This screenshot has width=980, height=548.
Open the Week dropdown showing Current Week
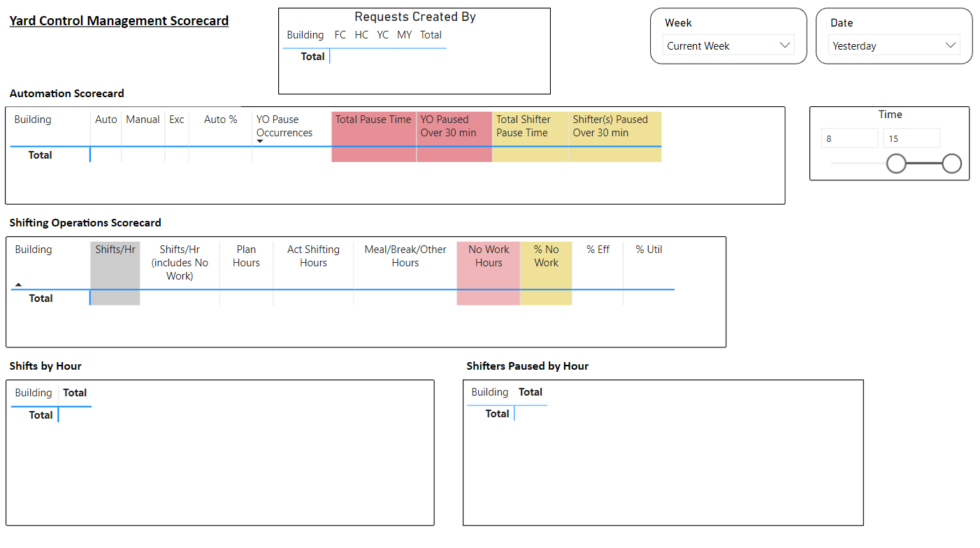728,45
